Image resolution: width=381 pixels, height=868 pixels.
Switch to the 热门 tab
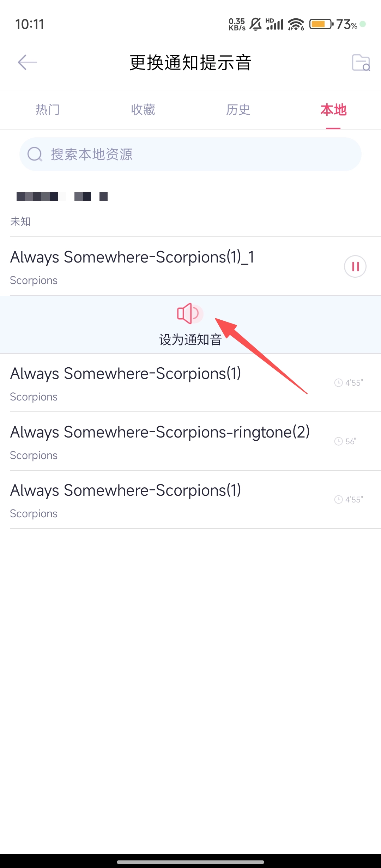48,110
